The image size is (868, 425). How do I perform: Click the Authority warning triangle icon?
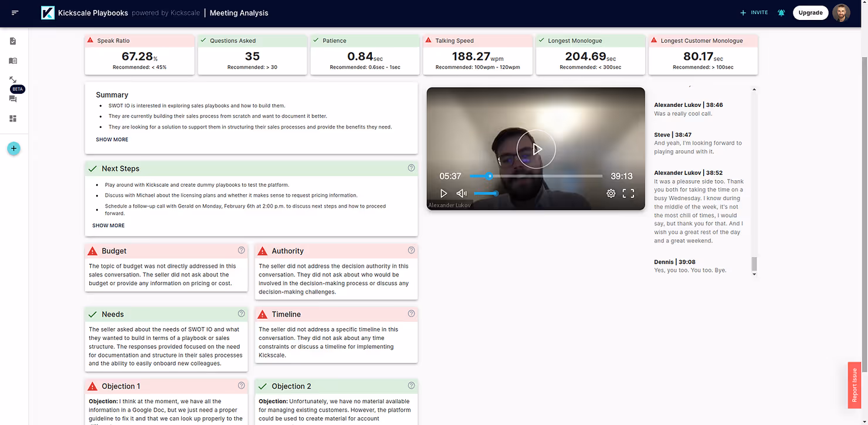point(262,251)
